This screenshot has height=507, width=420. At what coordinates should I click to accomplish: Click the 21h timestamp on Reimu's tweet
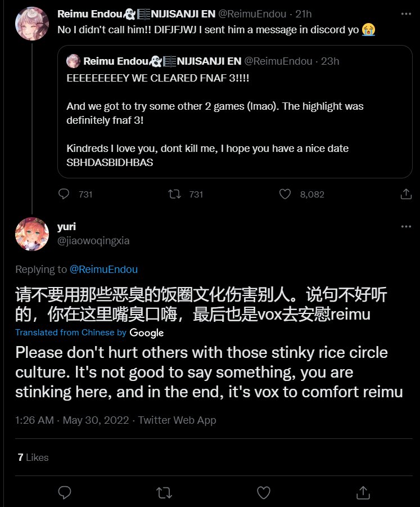[304, 14]
